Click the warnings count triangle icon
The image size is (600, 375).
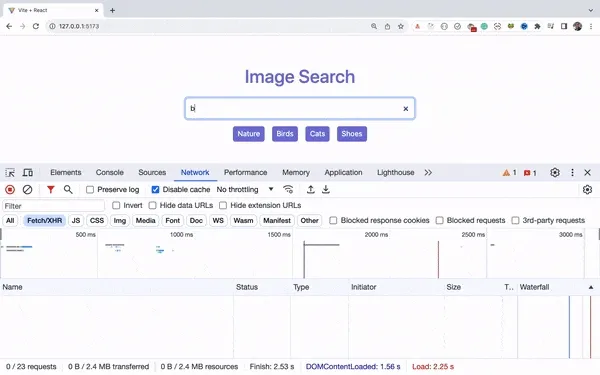(x=506, y=173)
